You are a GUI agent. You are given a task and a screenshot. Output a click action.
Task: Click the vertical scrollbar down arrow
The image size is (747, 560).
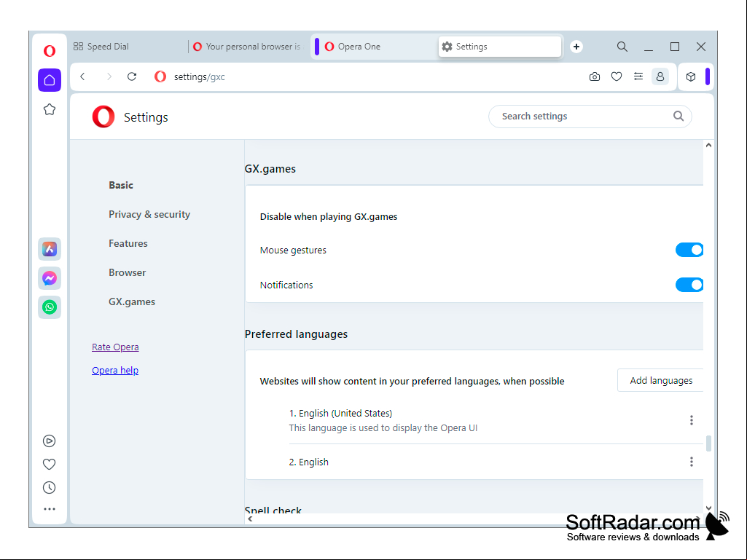708,508
